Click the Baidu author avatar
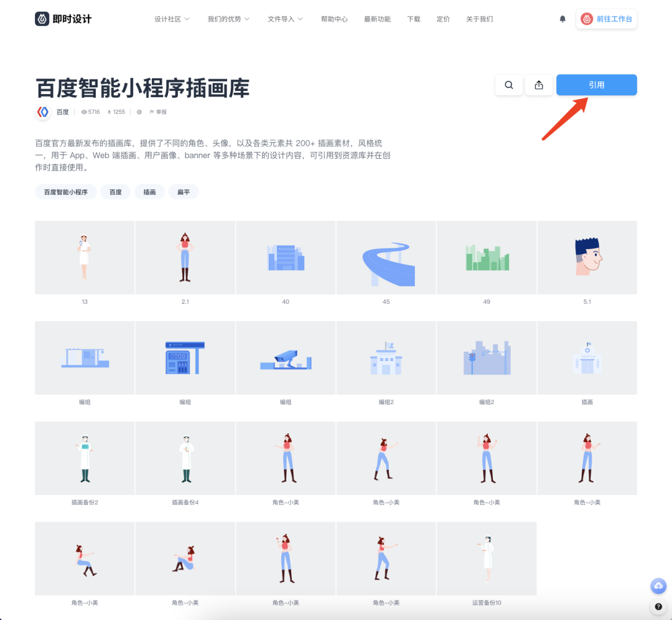Screen dimensions: 672x620 (x=43, y=112)
